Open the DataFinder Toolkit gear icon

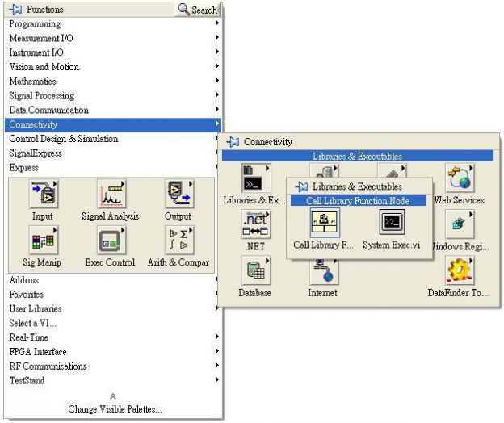click(x=460, y=270)
